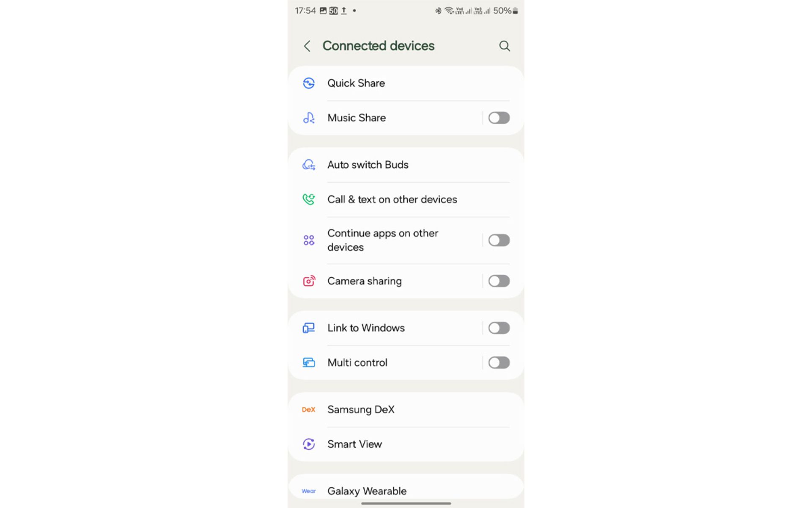812x508 pixels.
Task: Open Quick Share settings
Action: tap(356, 83)
